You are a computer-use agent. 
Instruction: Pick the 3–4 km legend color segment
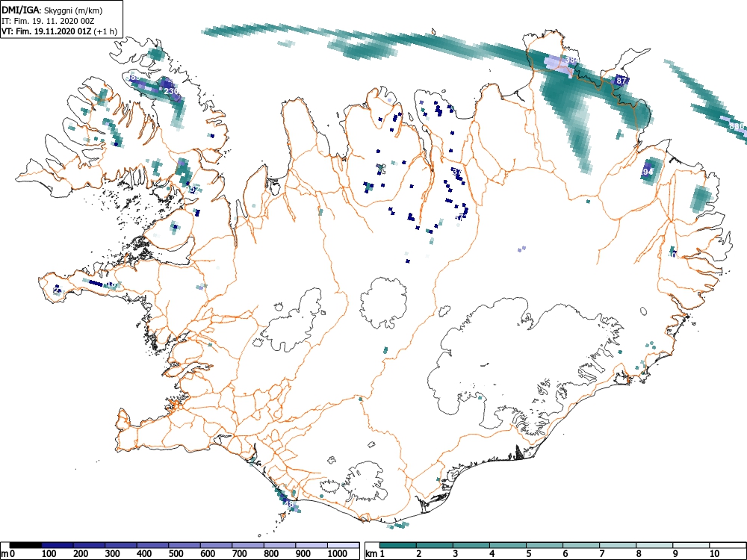coord(471,545)
